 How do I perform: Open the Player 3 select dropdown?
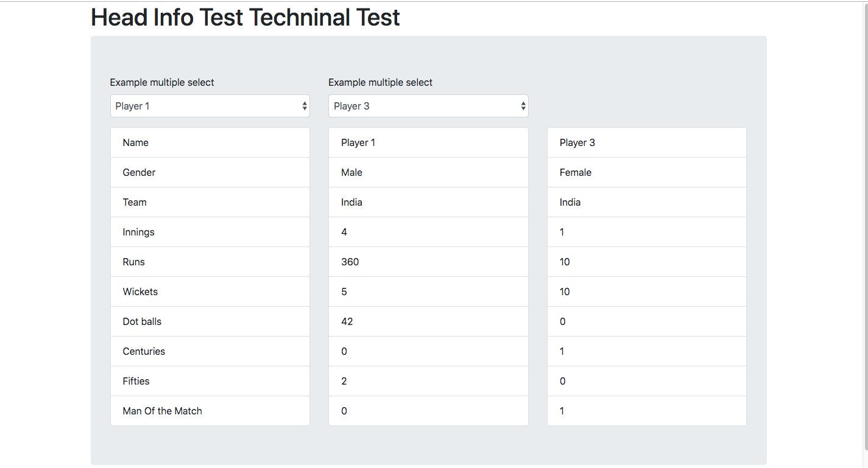(428, 106)
